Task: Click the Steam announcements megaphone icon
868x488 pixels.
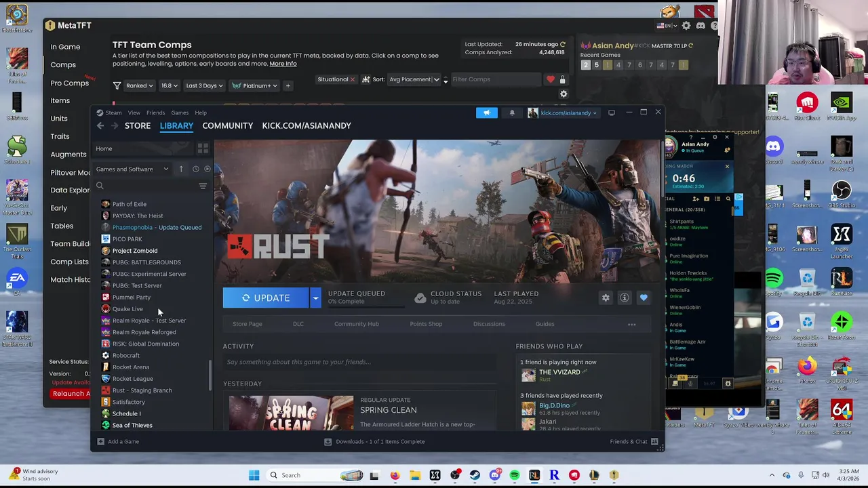Action: (486, 113)
